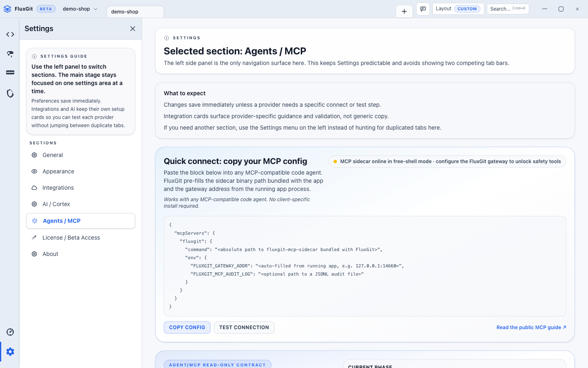Click the Search field

pyautogui.click(x=508, y=9)
